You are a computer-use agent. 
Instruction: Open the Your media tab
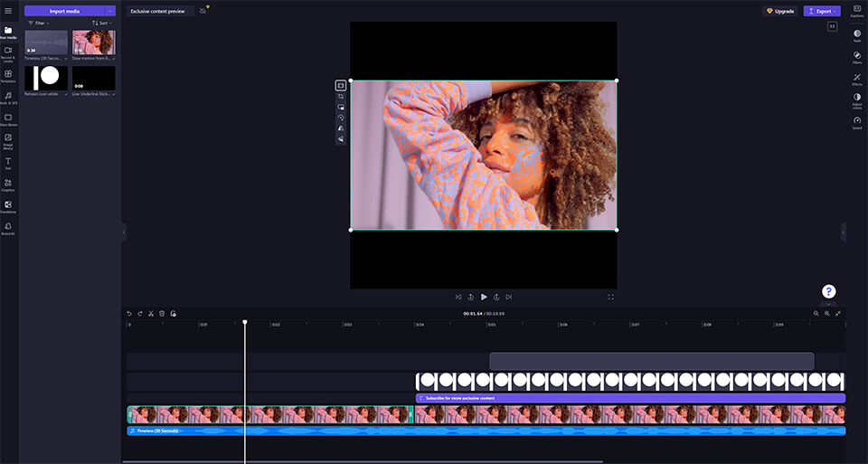(x=8, y=33)
